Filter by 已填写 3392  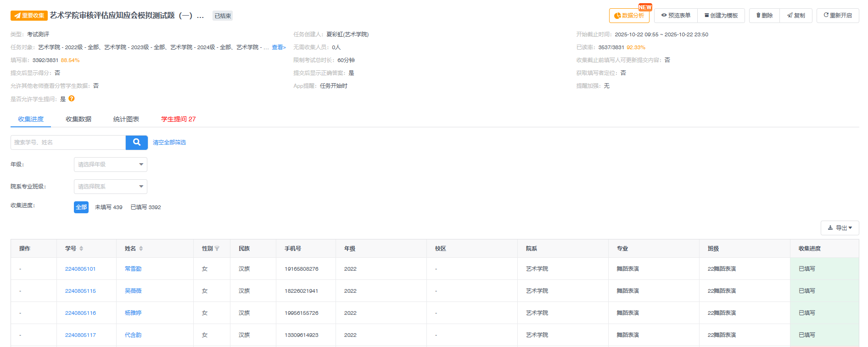point(146,207)
